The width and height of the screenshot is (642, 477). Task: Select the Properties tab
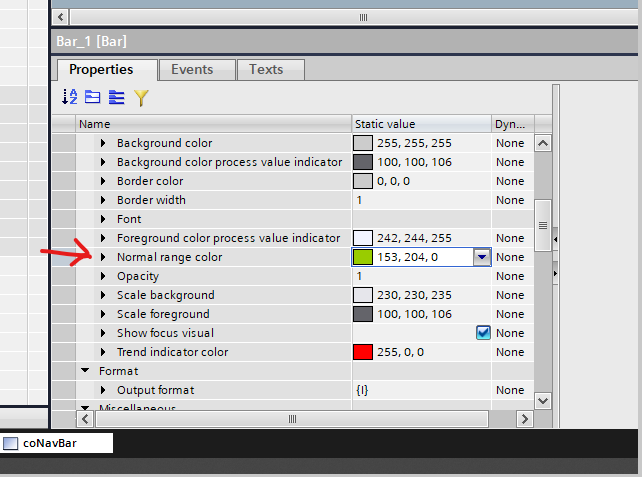[101, 70]
